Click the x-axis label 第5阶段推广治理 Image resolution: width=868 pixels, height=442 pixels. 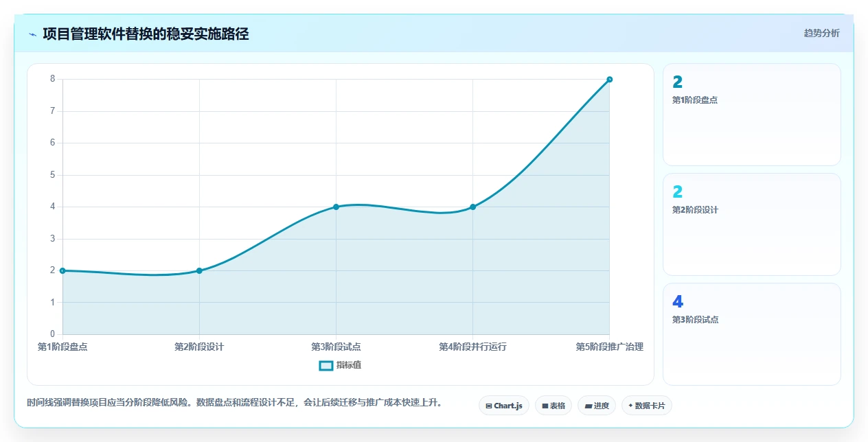609,347
